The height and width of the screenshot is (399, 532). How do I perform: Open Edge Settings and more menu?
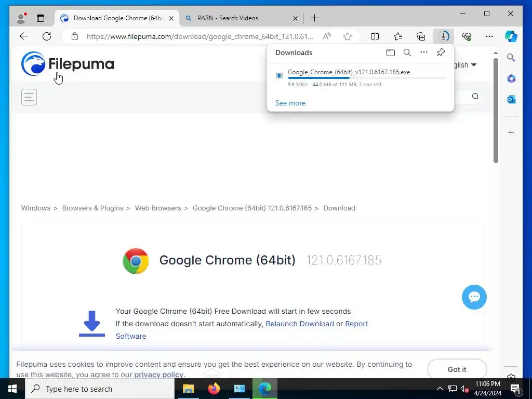[489, 36]
